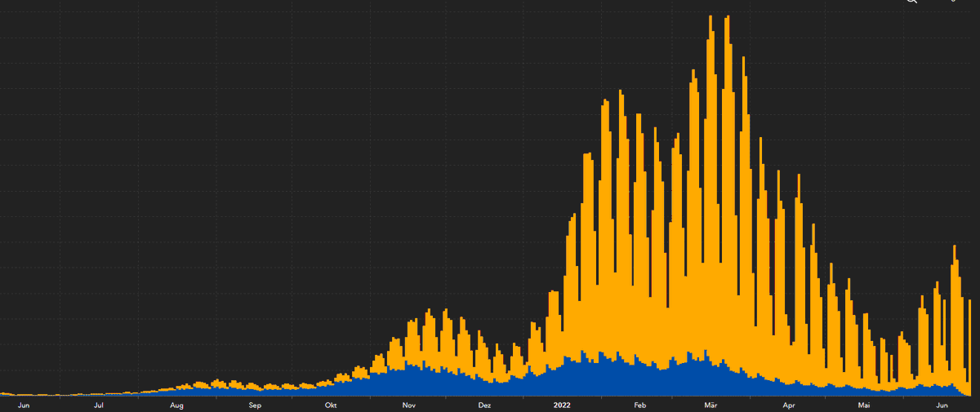Select the Apr month label

coord(789,405)
